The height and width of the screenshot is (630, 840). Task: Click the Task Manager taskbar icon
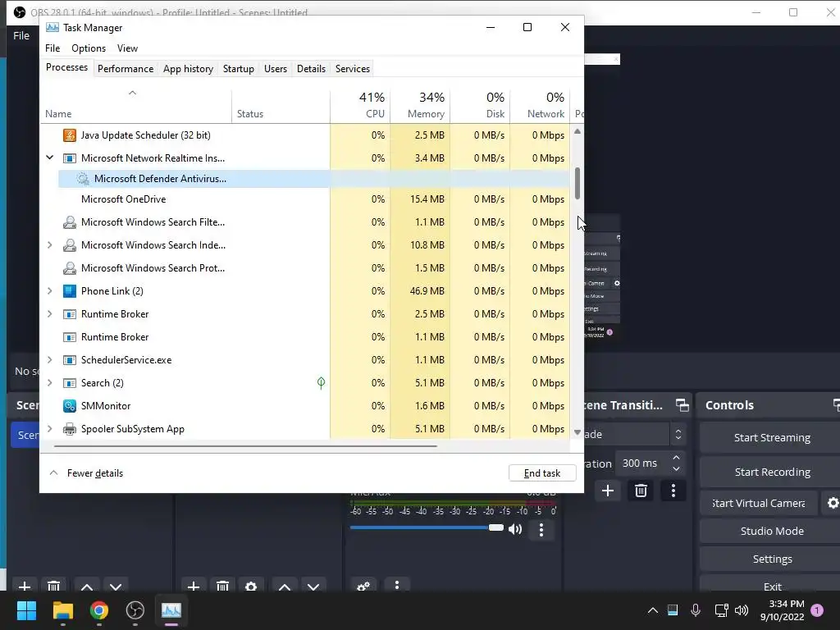click(x=171, y=610)
